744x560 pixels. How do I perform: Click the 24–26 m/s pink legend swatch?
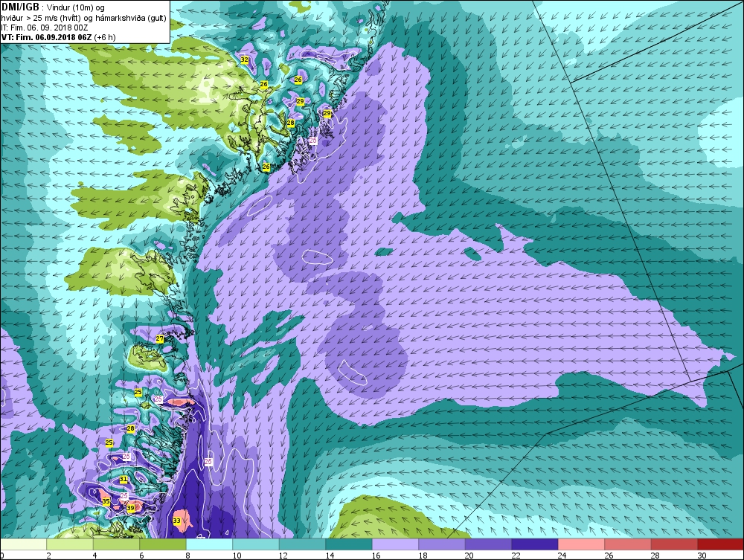(581, 544)
